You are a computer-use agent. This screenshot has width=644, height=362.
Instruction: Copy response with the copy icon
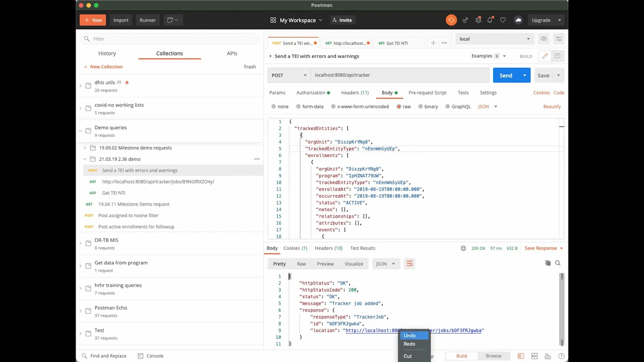[548, 263]
